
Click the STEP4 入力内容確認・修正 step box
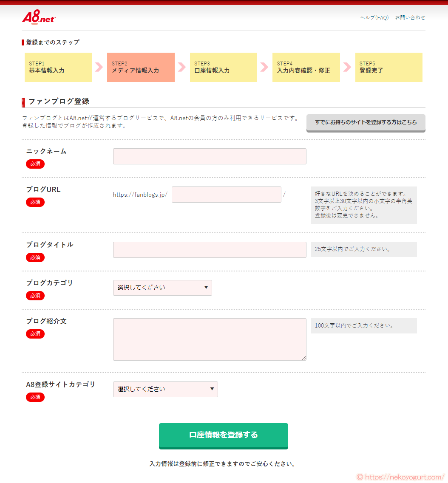tap(306, 67)
